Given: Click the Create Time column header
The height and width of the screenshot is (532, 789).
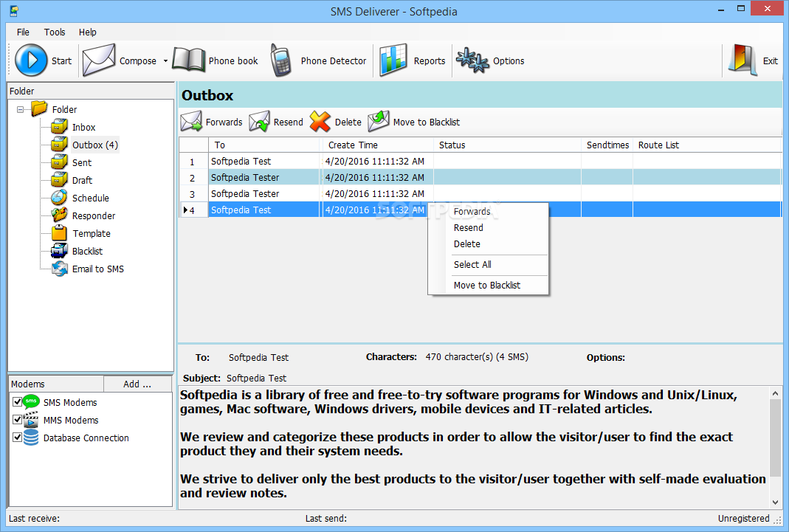Looking at the screenshot, I should (x=377, y=145).
